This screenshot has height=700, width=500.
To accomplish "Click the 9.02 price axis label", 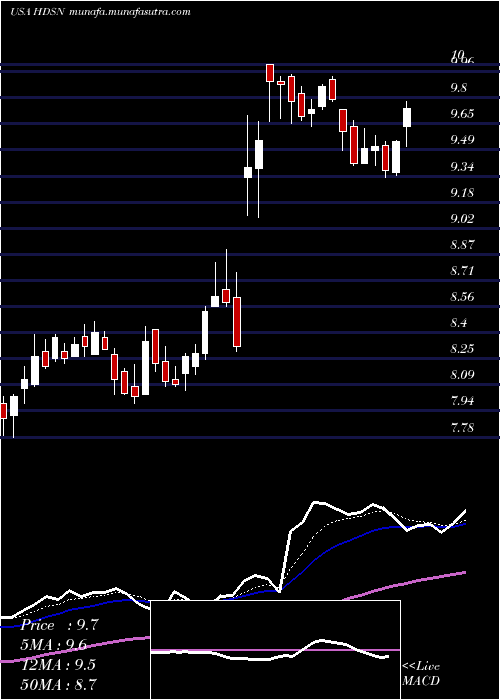I will click(462, 219).
